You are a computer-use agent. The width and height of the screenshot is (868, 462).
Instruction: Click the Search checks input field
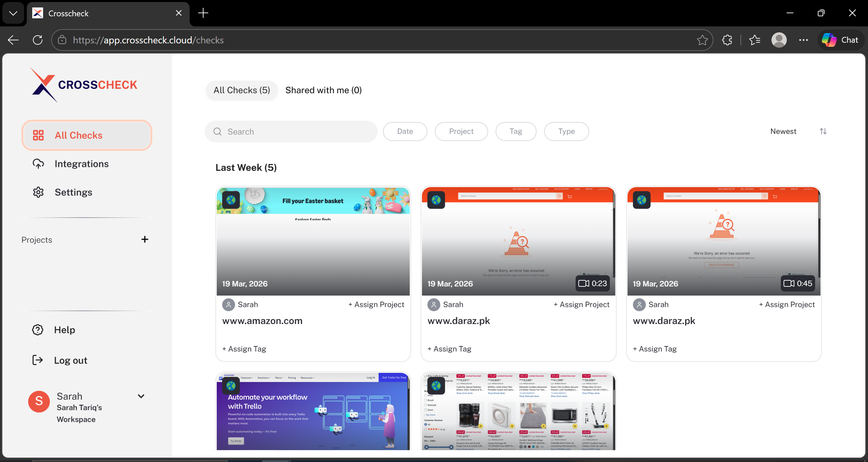291,132
